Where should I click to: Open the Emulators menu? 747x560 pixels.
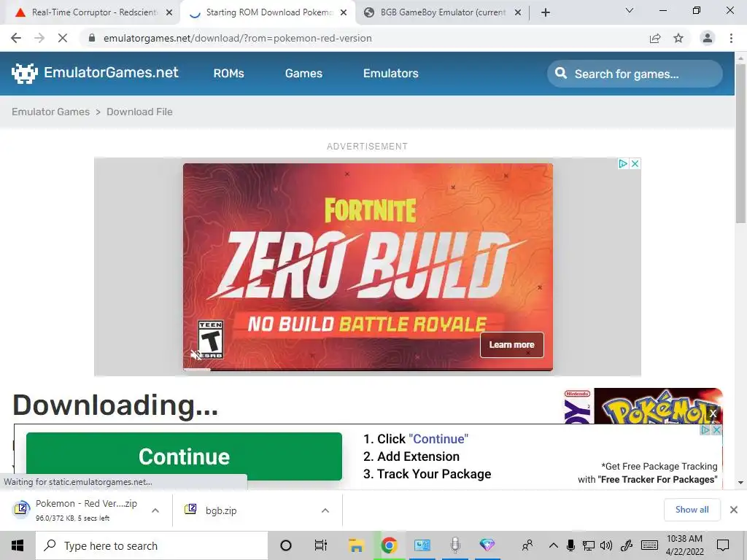(x=391, y=74)
